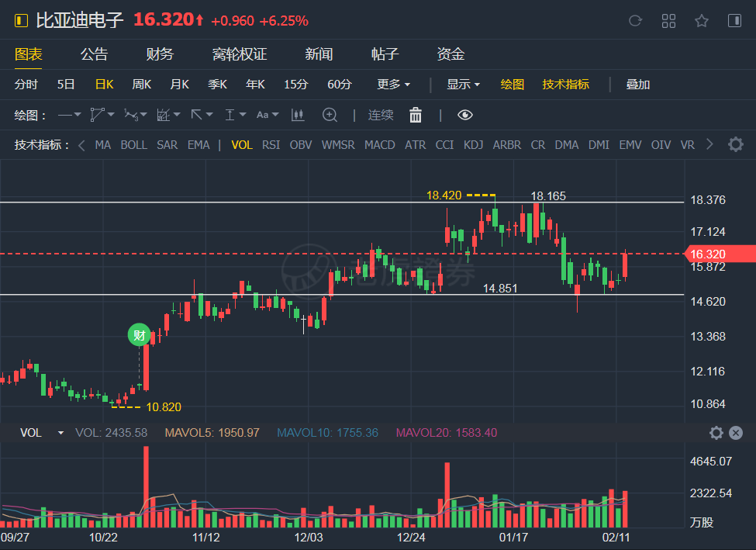
Task: Toggle the 绘图 drawing toolbar
Action: coord(512,85)
